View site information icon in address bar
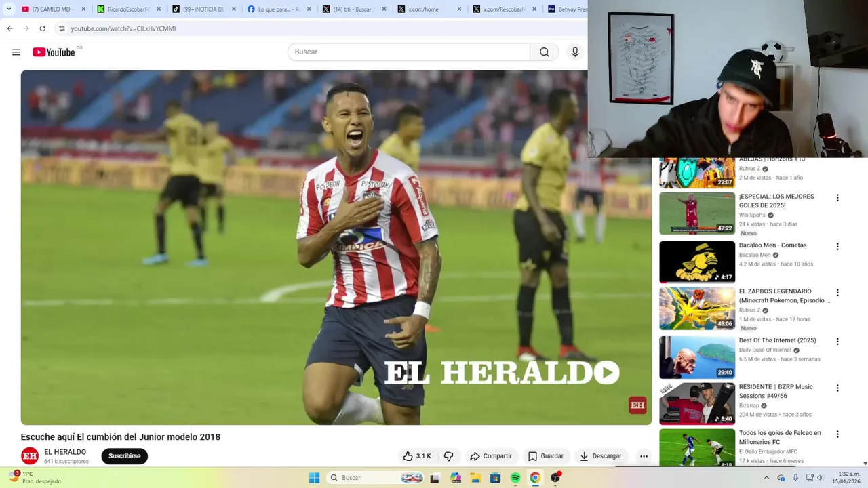 pos(62,28)
